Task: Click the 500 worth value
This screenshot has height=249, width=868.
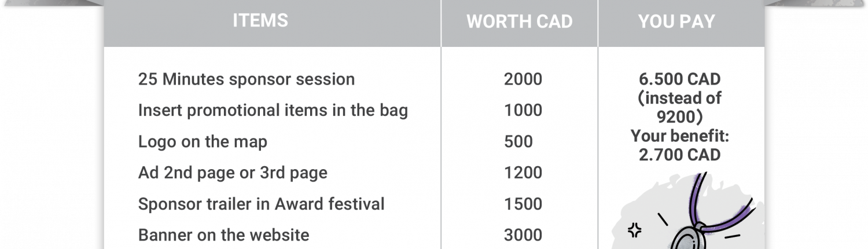Action: coord(518,142)
